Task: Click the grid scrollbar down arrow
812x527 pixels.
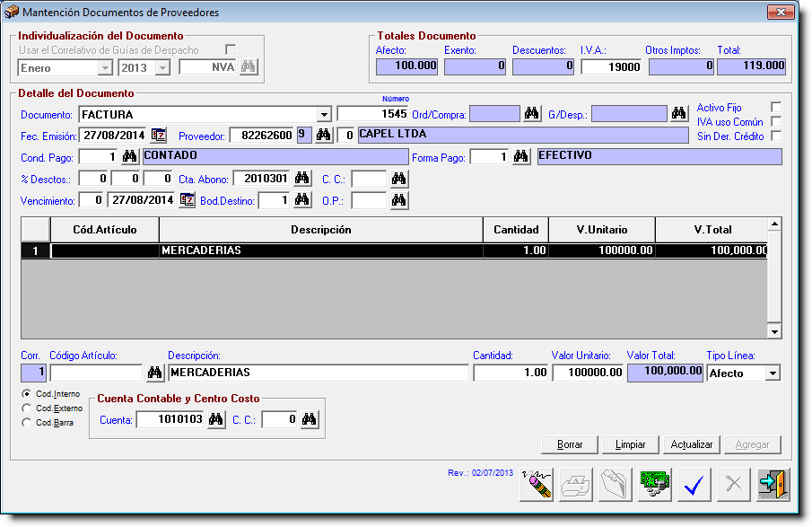Action: point(774,331)
